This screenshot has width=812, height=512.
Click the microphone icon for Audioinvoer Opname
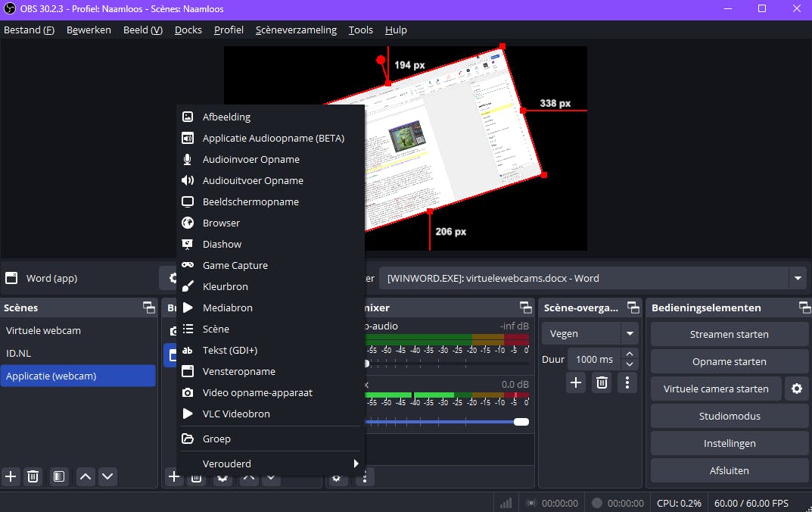click(x=188, y=160)
